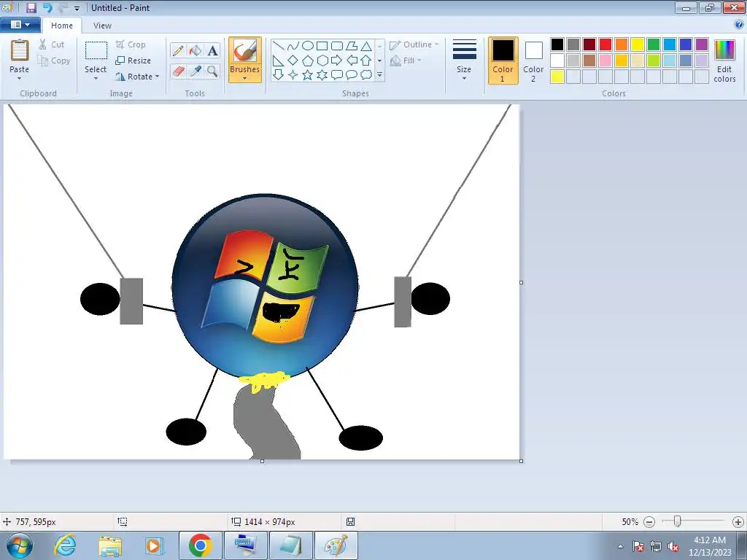Click the Zoom in plus button
Viewport: 747px width, 560px height.
click(738, 522)
